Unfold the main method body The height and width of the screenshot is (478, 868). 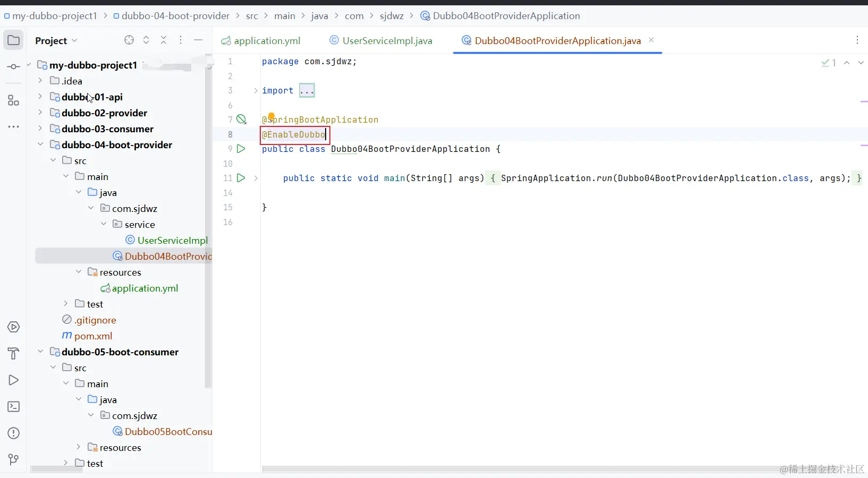click(x=256, y=178)
